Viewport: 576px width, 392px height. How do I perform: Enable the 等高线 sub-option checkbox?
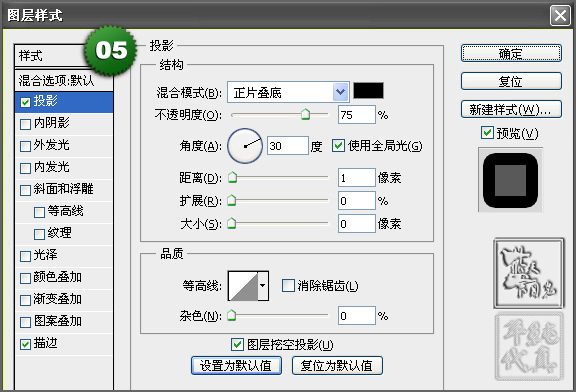(x=39, y=212)
